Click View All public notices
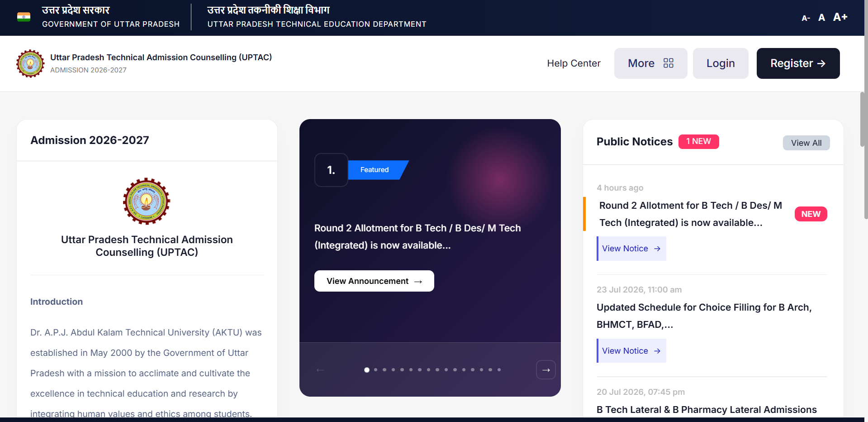The image size is (868, 422). (806, 143)
